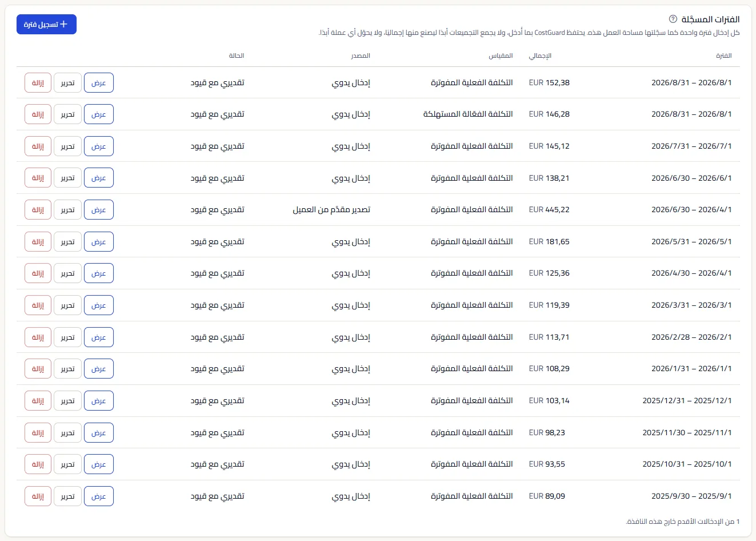Click عرض for the EUR 146,28 row

[x=99, y=114]
